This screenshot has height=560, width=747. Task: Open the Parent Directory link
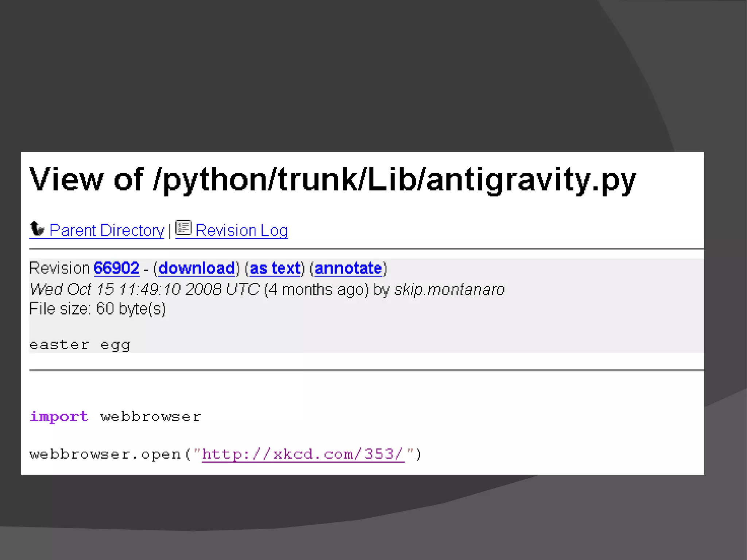(x=107, y=231)
